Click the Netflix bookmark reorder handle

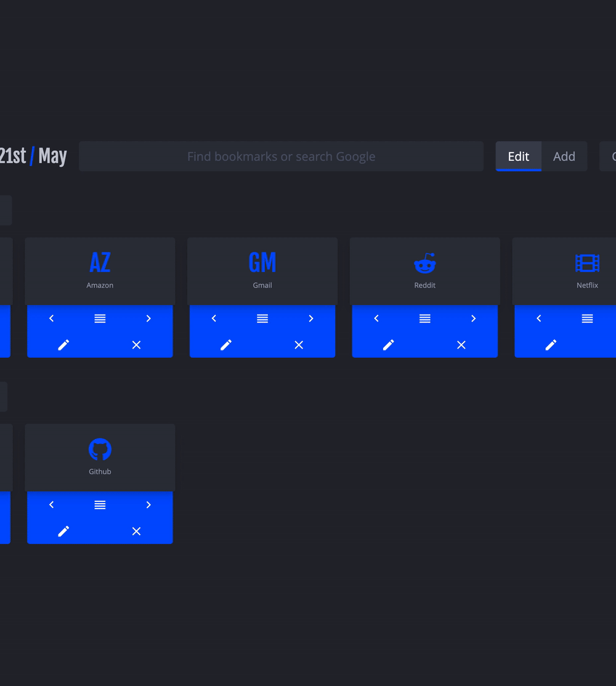(587, 318)
